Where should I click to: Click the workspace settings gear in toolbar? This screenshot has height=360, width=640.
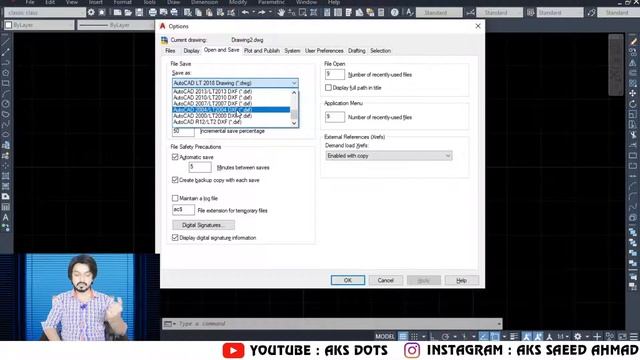91,13
